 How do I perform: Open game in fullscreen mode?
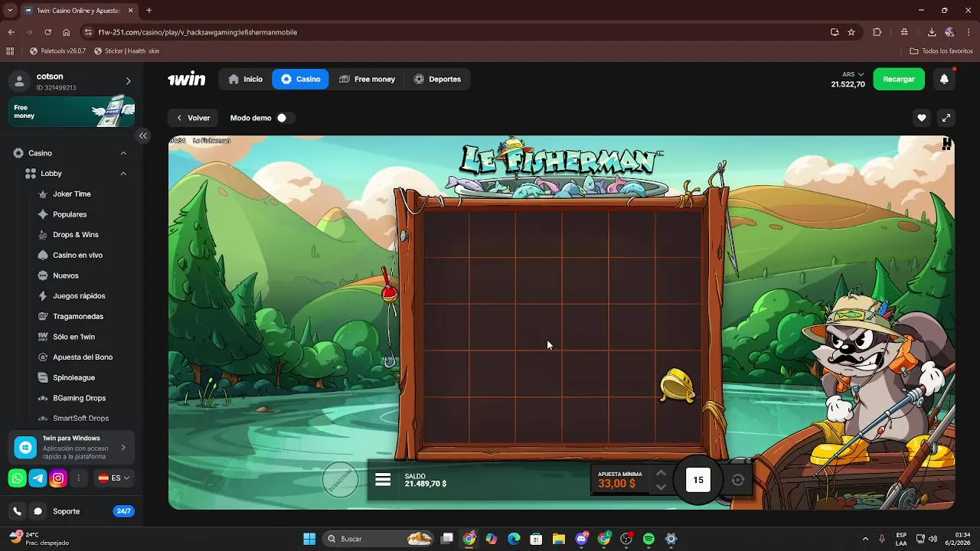click(946, 118)
